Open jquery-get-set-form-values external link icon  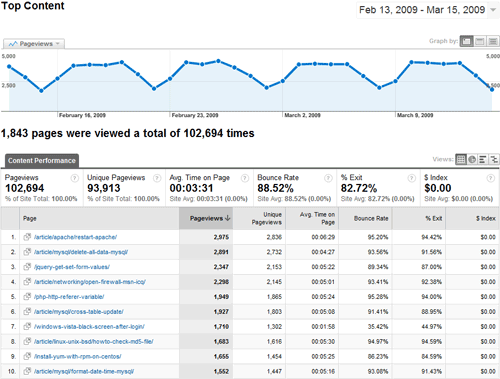click(x=27, y=267)
